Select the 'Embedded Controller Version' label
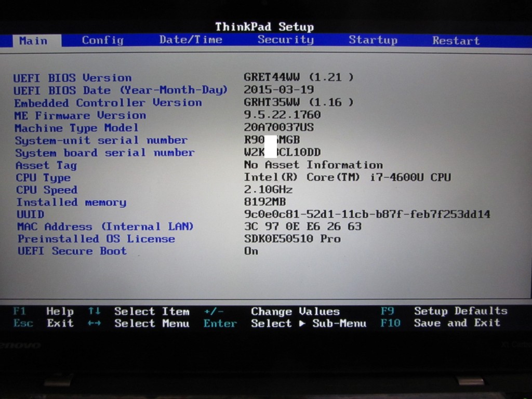 coord(108,103)
